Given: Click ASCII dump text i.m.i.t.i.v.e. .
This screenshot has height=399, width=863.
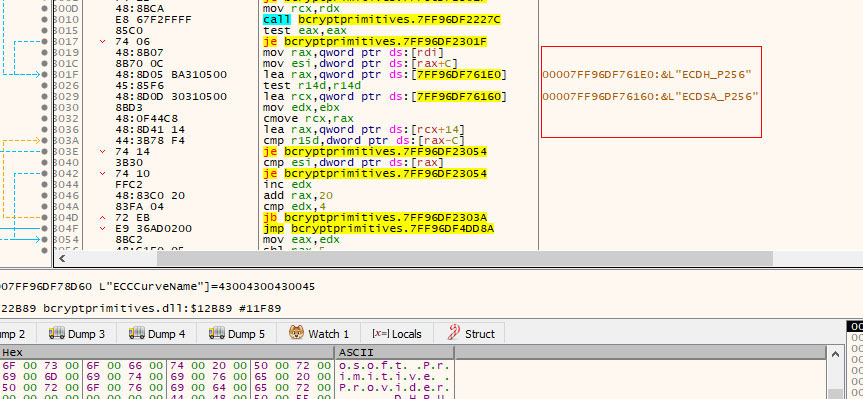Looking at the screenshot, I should pyautogui.click(x=395, y=376).
